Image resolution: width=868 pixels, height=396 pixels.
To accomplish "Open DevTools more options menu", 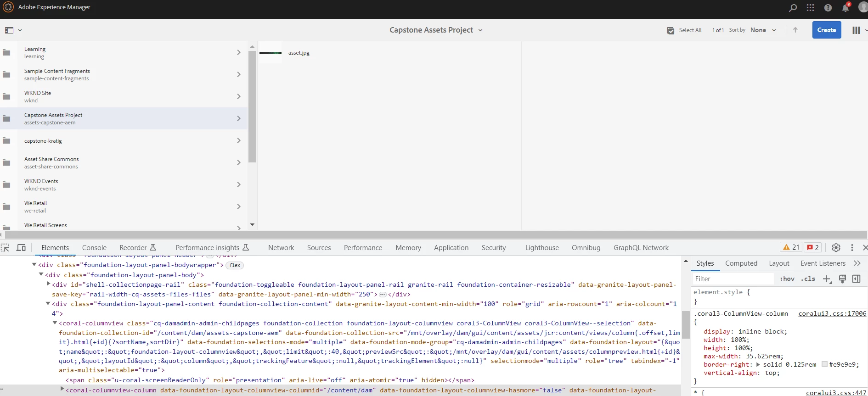I will pyautogui.click(x=852, y=247).
